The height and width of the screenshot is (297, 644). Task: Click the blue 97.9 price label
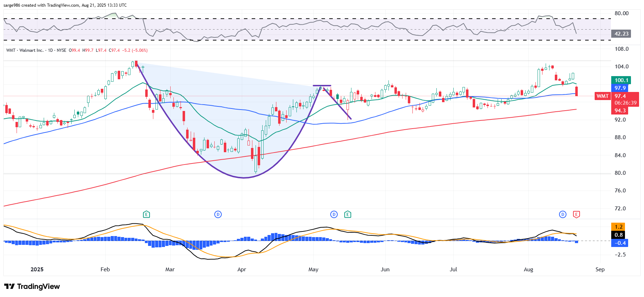coord(620,88)
